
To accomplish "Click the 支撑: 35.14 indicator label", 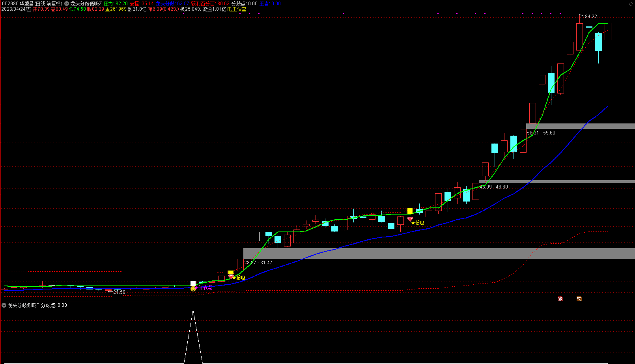I will 142,4.
